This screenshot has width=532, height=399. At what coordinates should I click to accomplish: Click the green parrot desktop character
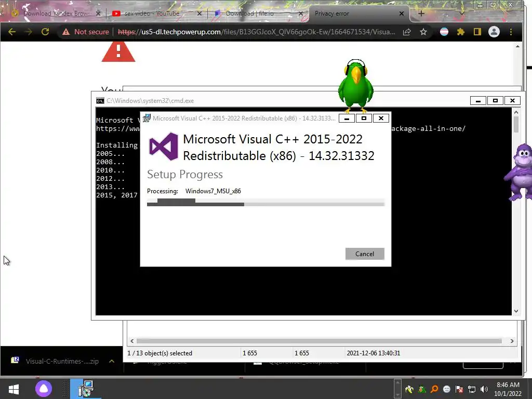pos(355,86)
